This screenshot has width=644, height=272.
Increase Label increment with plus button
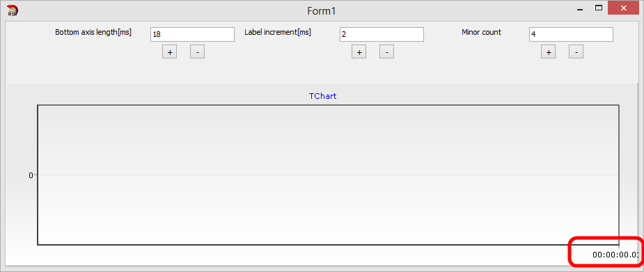359,51
